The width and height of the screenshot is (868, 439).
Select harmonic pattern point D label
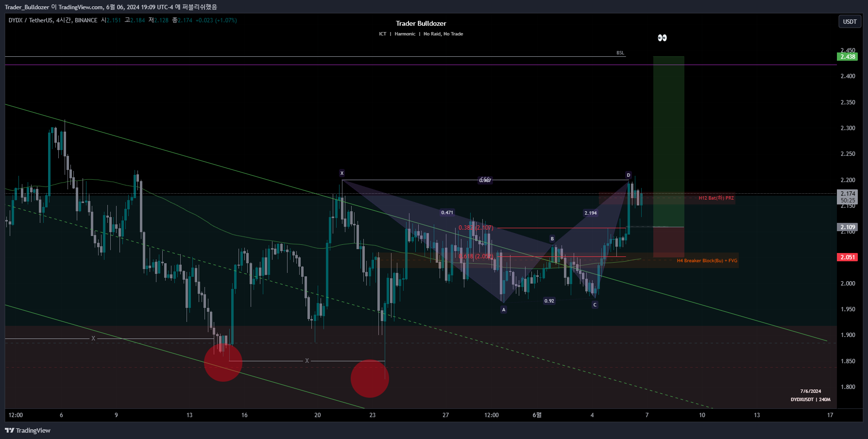[x=628, y=175]
